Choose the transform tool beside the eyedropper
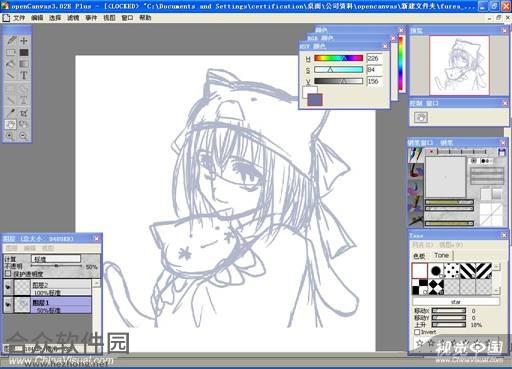 pos(24,113)
